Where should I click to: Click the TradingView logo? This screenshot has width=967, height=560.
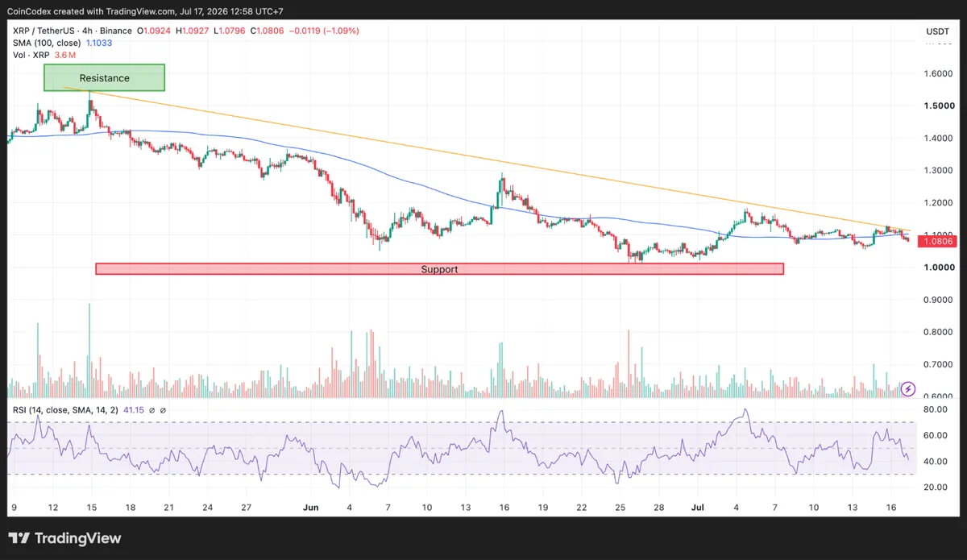[64, 538]
